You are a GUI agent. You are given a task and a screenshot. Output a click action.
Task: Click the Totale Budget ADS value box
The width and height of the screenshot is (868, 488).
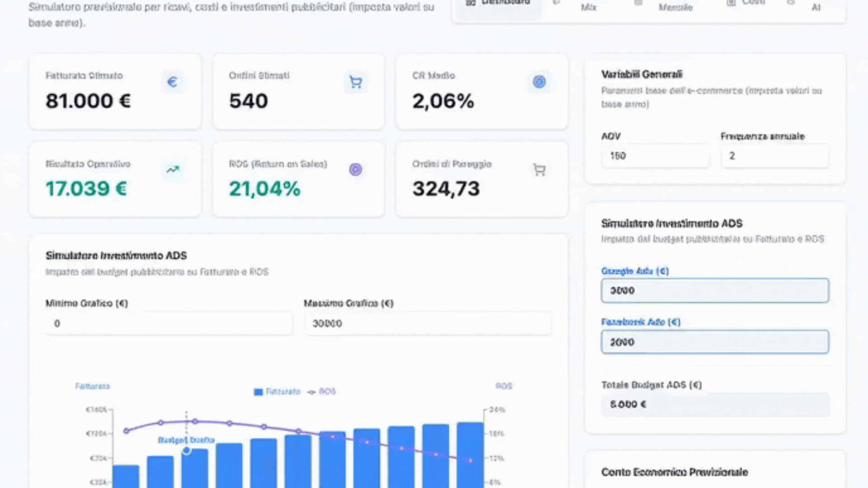714,404
